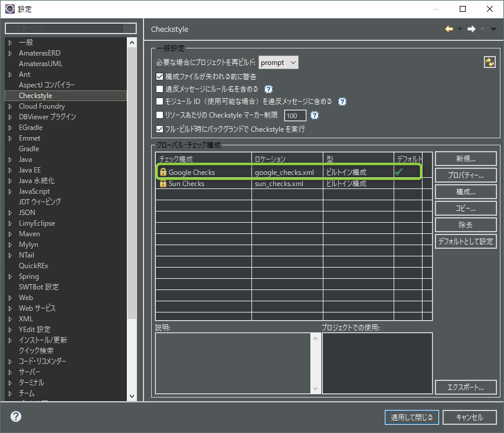Expand the インストール/更新 tree node

(x=10, y=340)
